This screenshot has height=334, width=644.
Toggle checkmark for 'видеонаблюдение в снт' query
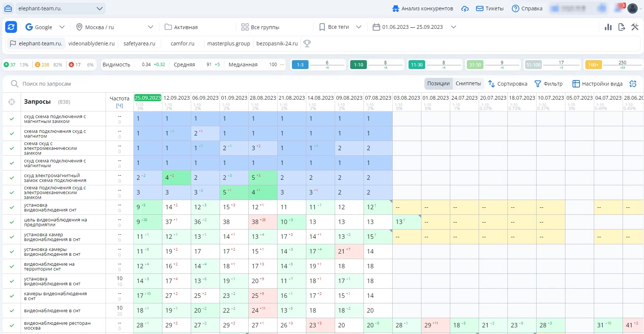tap(12, 311)
